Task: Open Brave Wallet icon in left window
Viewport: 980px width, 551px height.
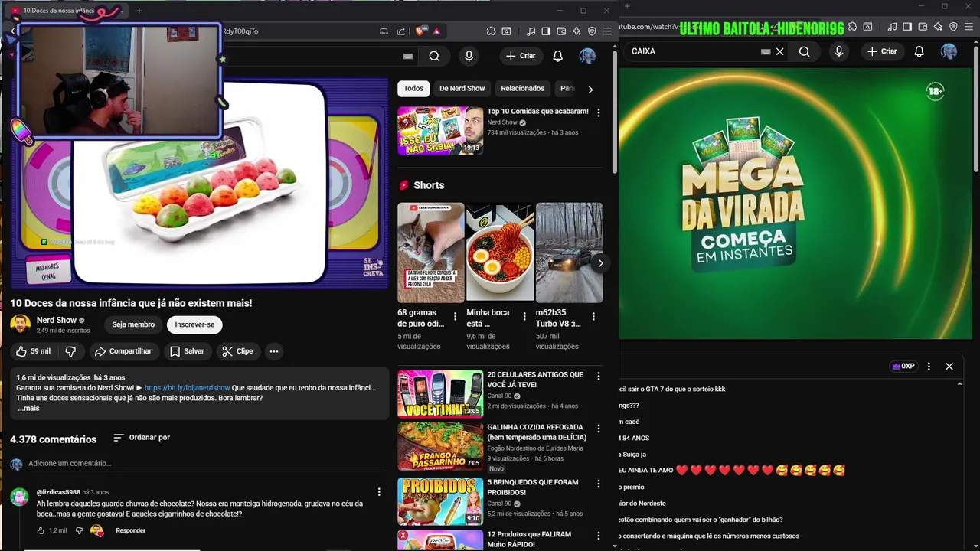Action: tap(561, 31)
